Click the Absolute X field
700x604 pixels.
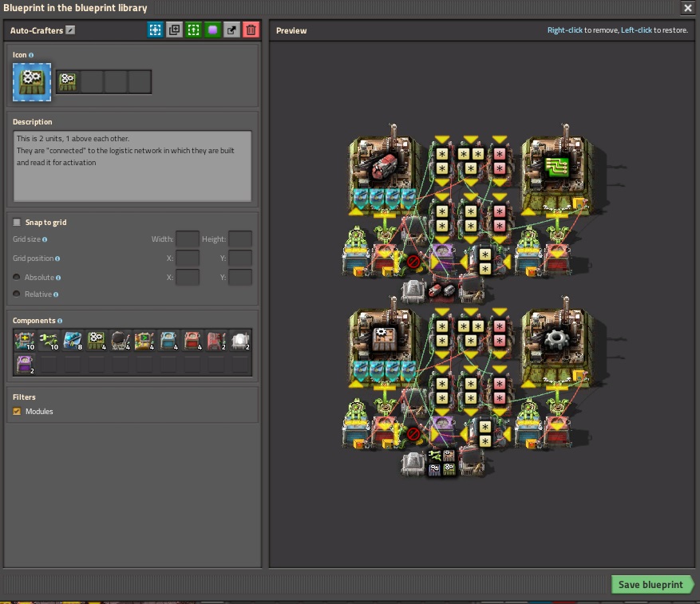[188, 277]
